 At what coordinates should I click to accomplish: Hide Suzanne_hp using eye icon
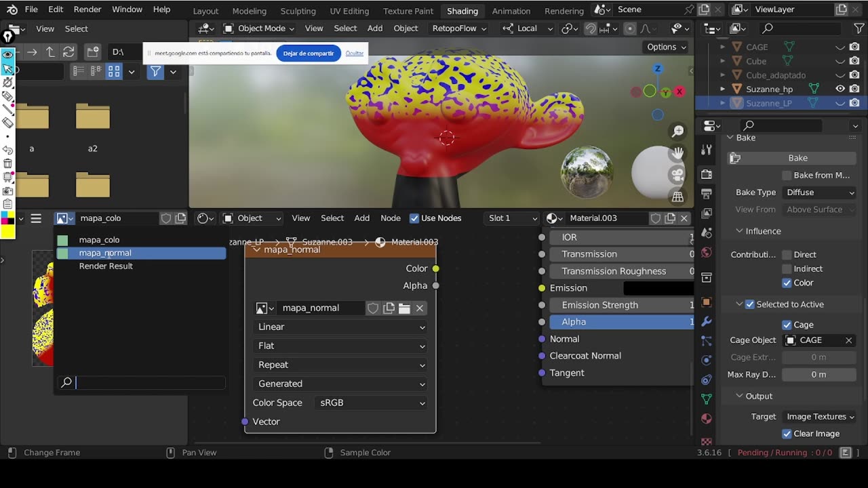840,89
